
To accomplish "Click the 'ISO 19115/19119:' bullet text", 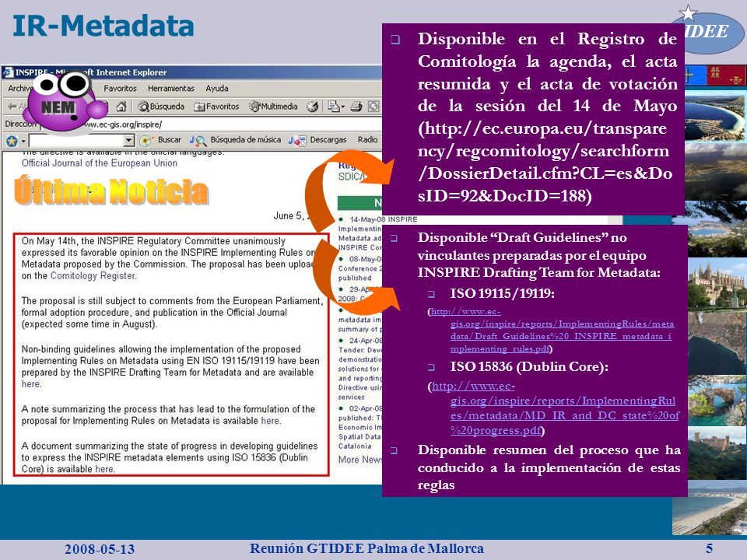I will point(502,293).
